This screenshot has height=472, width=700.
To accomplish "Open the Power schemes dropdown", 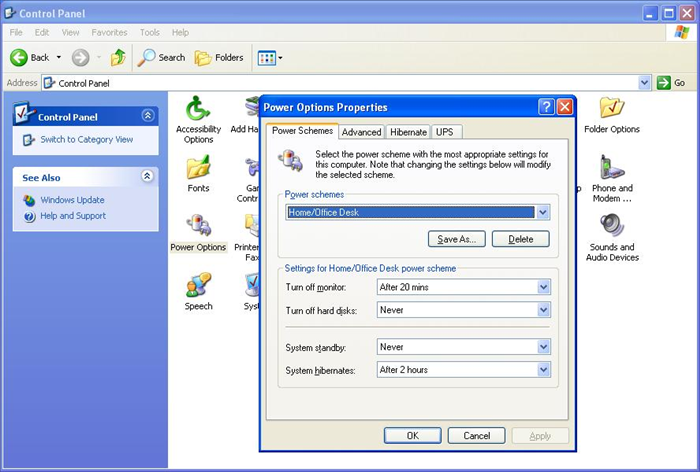I will point(542,212).
